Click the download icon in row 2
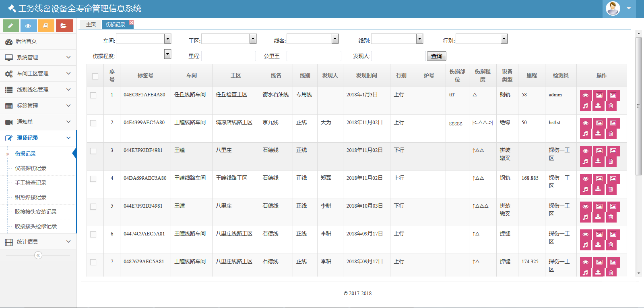The height and width of the screenshot is (308, 644). coord(598,133)
